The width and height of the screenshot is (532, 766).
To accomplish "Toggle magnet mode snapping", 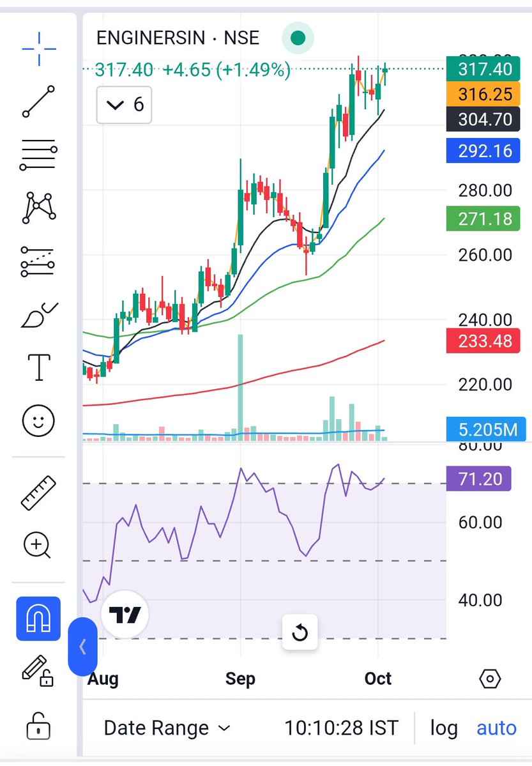I will tap(38, 618).
